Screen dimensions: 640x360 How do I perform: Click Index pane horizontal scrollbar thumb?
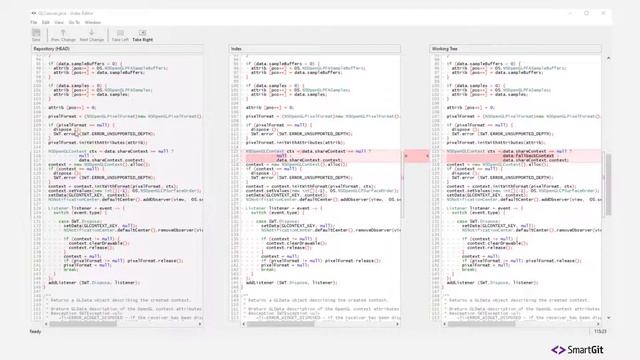[280, 324]
